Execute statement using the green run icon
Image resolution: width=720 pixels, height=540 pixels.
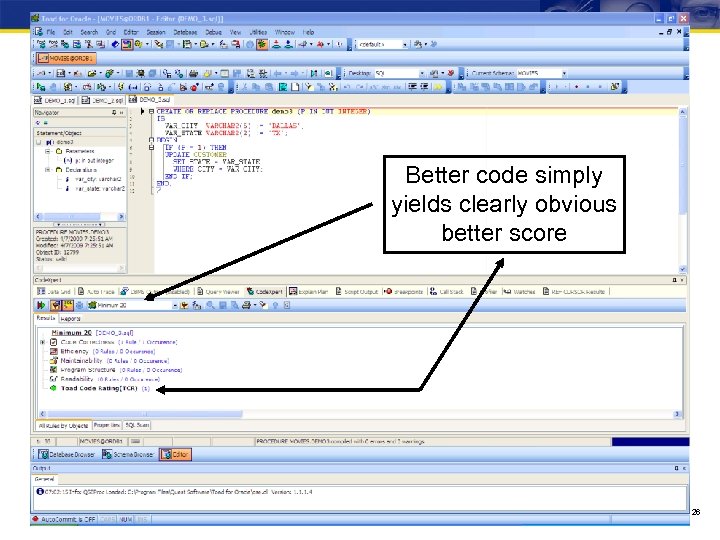pos(41,87)
